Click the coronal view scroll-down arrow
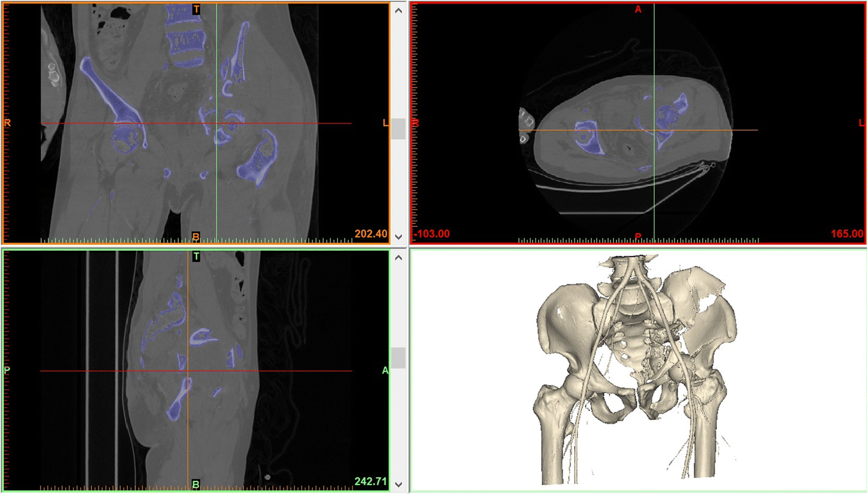 pyautogui.click(x=398, y=236)
